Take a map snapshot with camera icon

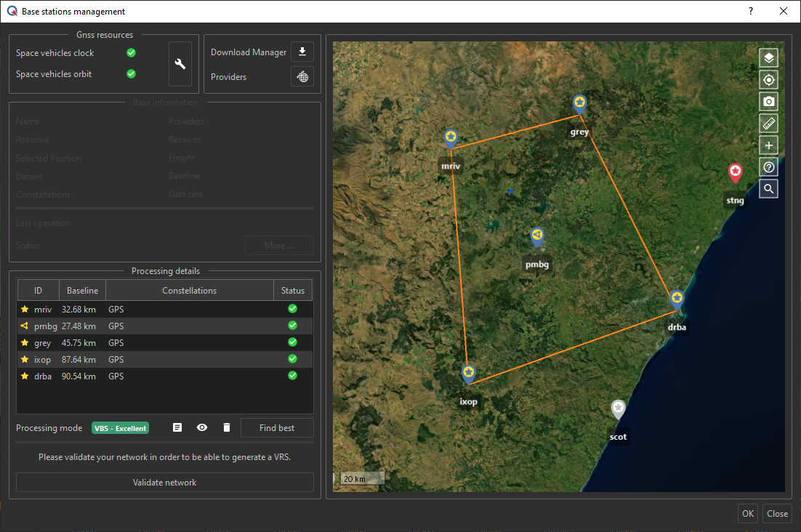point(769,102)
